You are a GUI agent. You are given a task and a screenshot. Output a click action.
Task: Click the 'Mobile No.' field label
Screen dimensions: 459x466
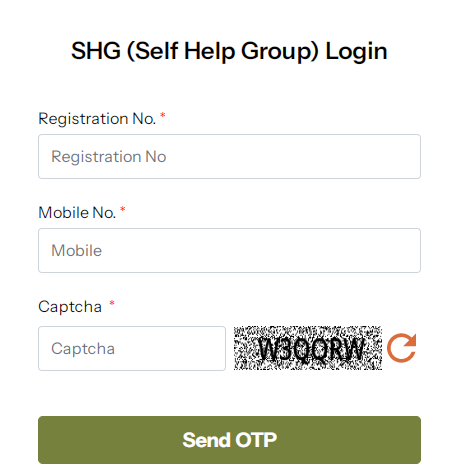pyautogui.click(x=77, y=213)
